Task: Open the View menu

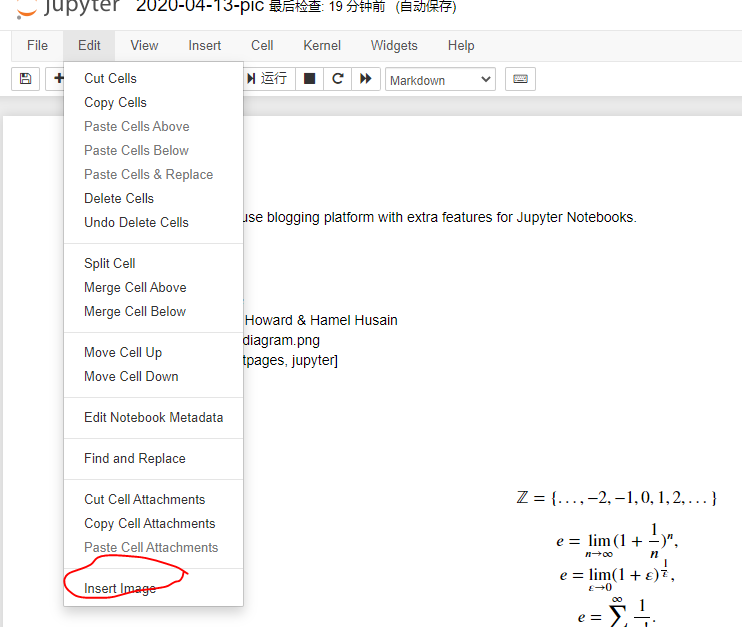Action: click(144, 45)
